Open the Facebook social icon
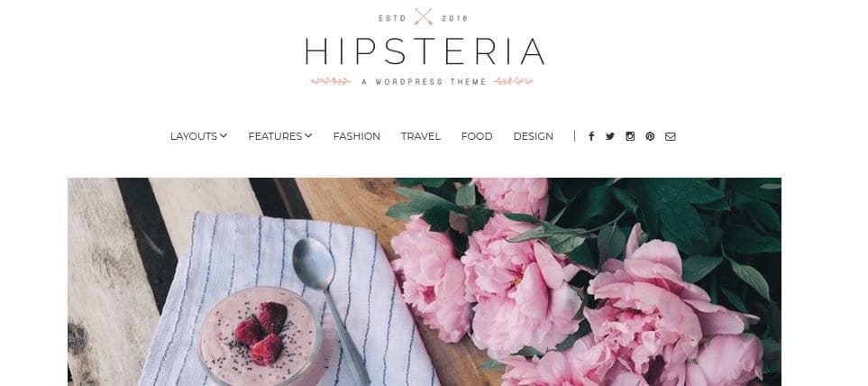Screen dimensions: 868x386 coord(591,136)
